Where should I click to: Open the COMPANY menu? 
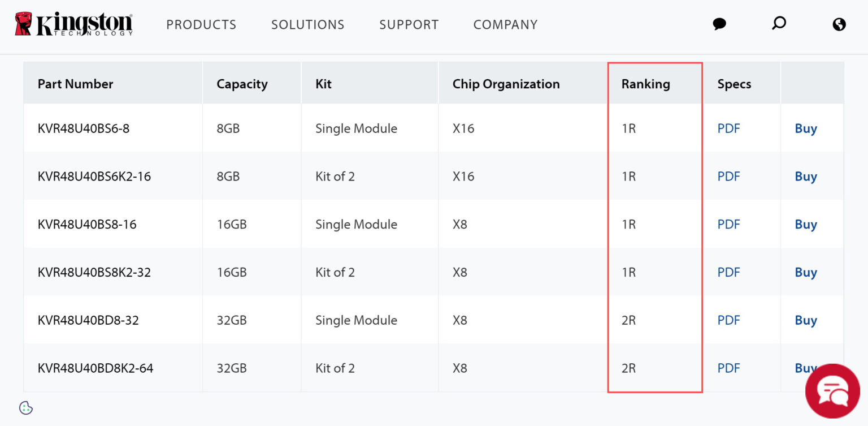[x=505, y=24]
